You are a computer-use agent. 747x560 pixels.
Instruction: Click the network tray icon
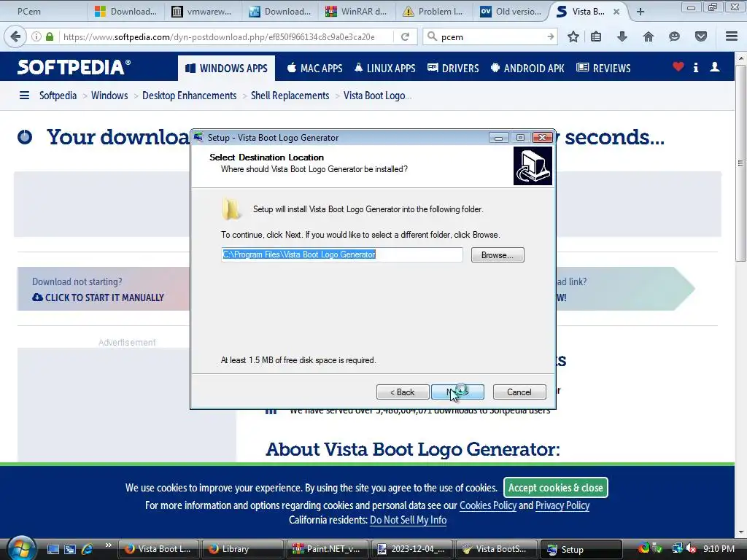click(x=677, y=549)
